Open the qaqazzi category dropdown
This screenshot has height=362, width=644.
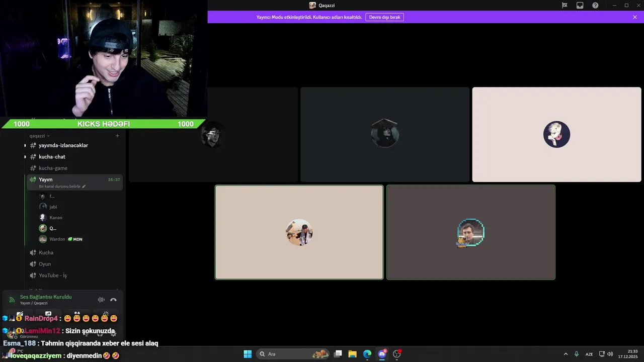39,136
